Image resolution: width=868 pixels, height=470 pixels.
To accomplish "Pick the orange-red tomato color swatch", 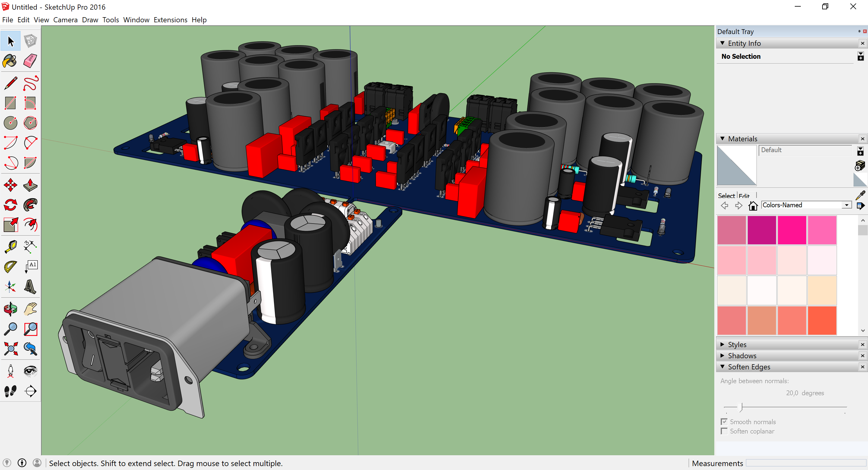I will point(822,320).
